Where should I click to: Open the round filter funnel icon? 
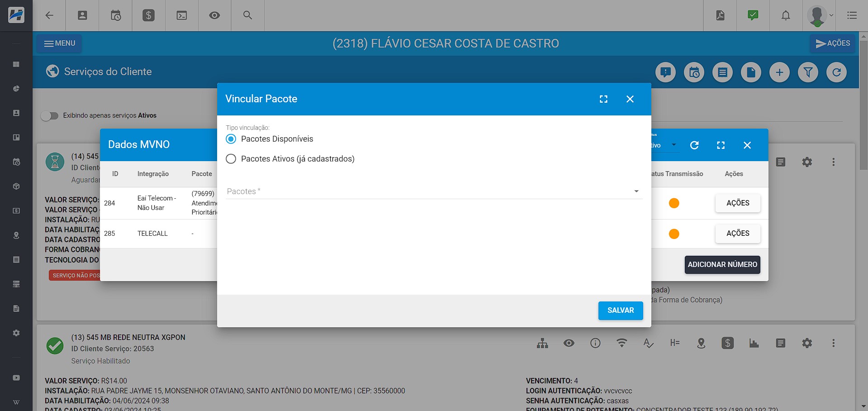pos(808,72)
